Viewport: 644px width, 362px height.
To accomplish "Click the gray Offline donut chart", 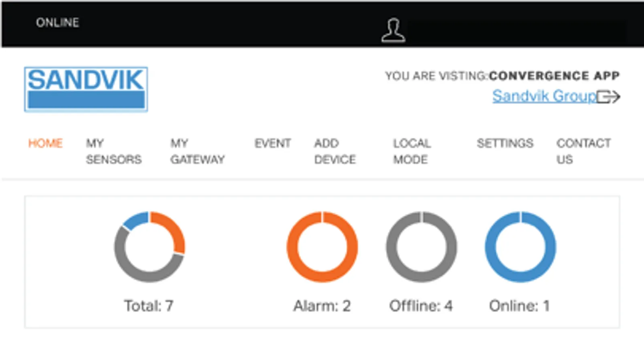I will [x=421, y=247].
